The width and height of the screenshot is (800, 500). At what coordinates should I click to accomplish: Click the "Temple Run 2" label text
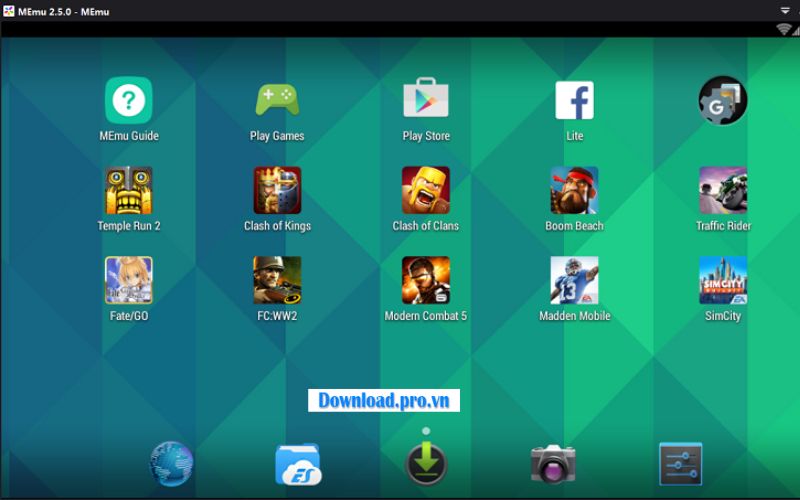tap(129, 226)
